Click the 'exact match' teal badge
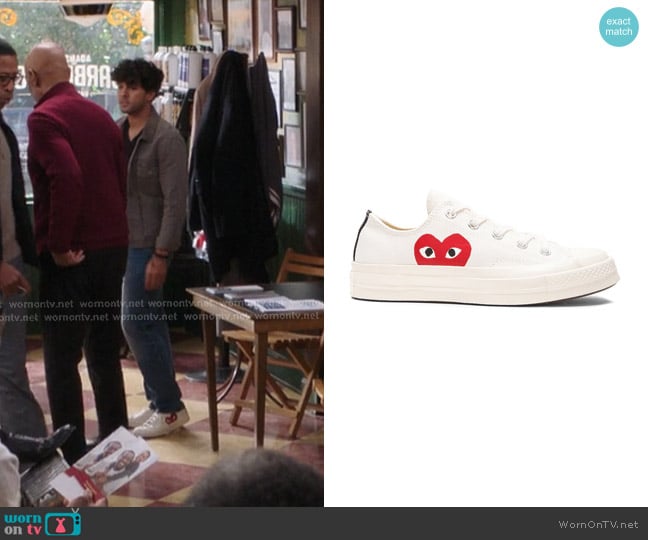The width and height of the screenshot is (648, 540). click(x=619, y=26)
